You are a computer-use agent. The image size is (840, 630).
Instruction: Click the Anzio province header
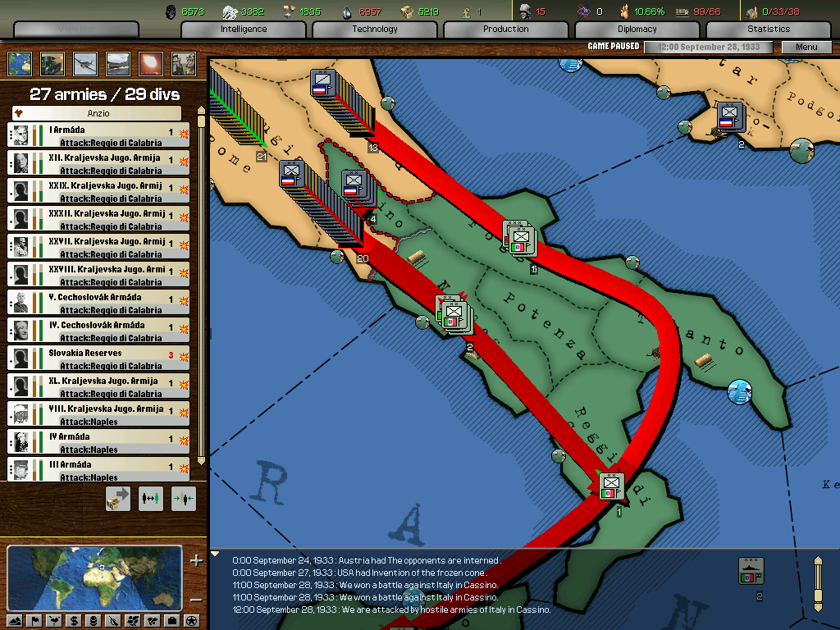(97, 113)
